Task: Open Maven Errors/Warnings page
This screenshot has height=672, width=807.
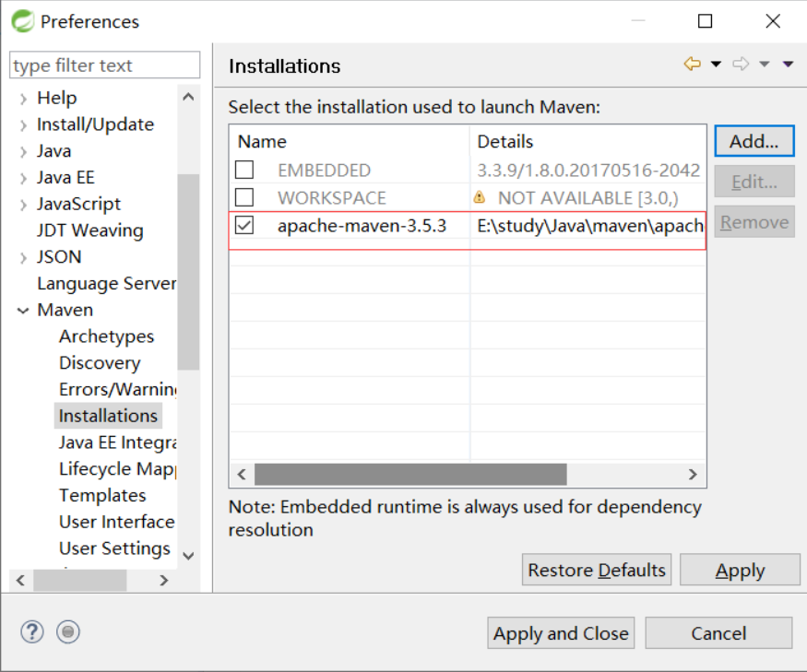Action: 118,389
